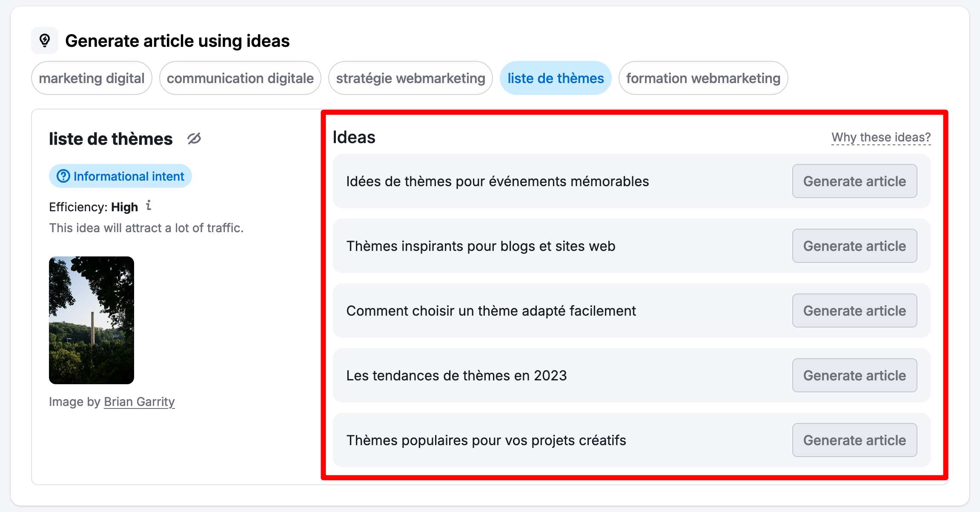Open the Why these ideas? link
Screen dimensions: 980x512
[881, 137]
